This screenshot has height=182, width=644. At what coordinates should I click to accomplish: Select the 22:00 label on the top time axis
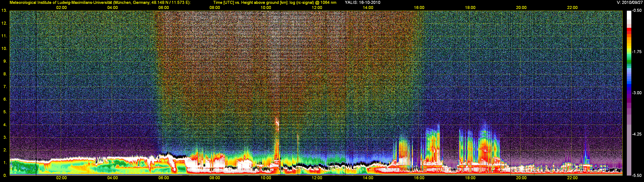572,7
